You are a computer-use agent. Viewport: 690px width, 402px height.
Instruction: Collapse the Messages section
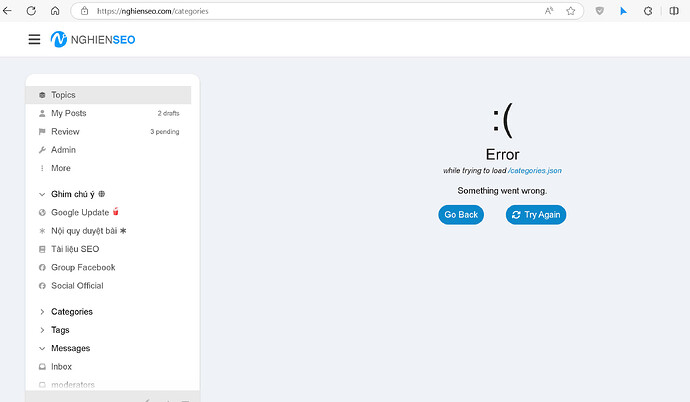[x=42, y=348]
